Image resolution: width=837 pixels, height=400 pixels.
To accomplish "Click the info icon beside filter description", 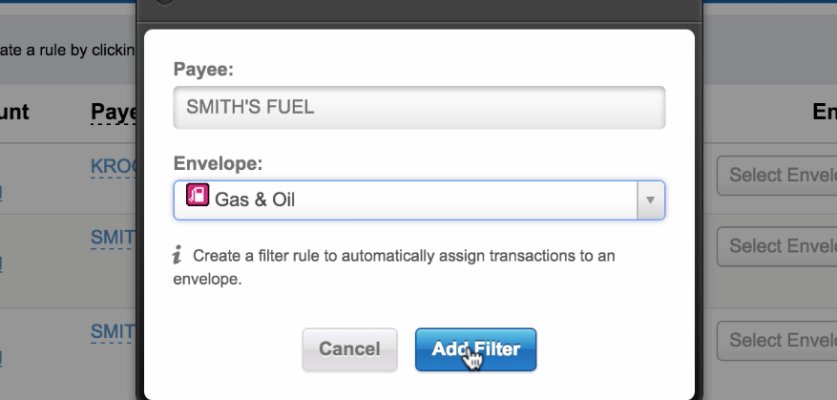I will click(x=178, y=255).
